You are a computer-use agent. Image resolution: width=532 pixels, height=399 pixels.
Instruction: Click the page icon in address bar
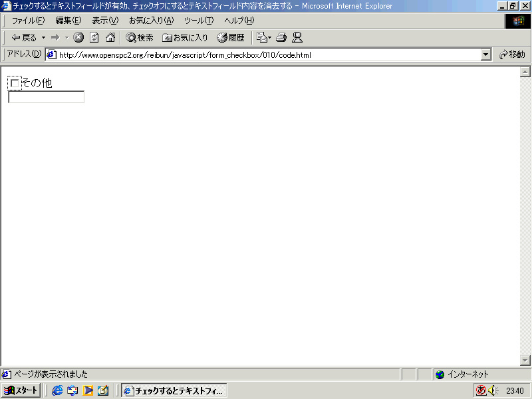[52, 55]
